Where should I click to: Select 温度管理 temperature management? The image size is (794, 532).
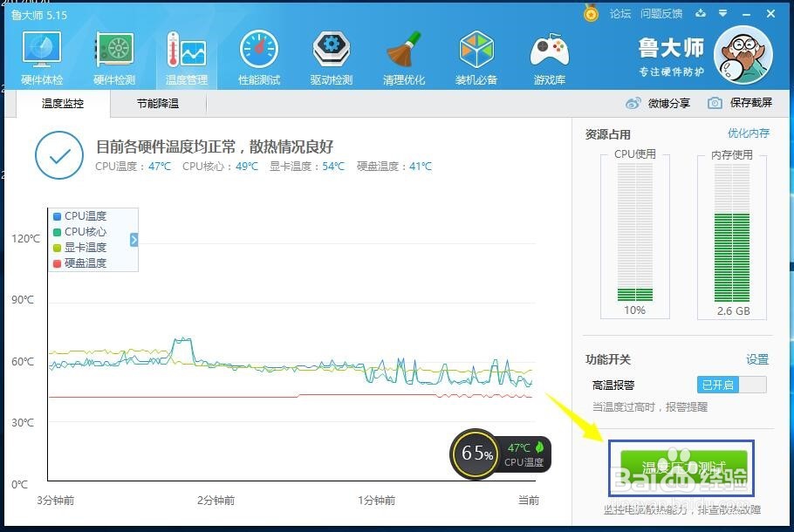187,58
